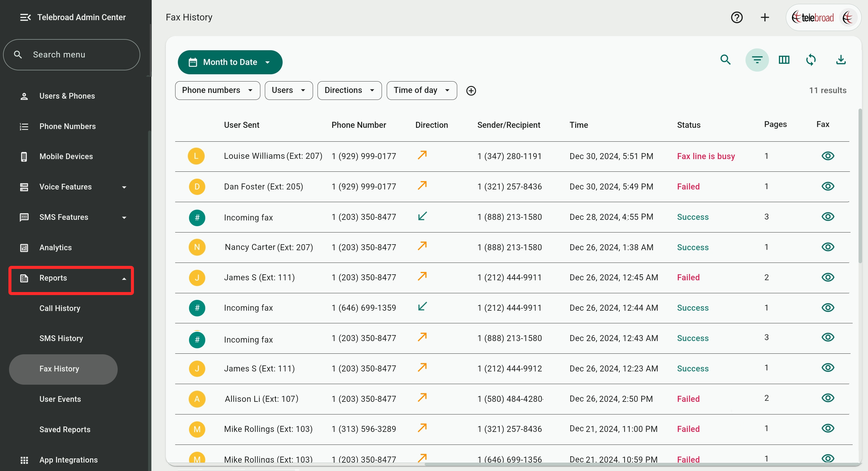View Dan Foster's failed fax
Viewport: 868px width, 471px height.
(828, 186)
